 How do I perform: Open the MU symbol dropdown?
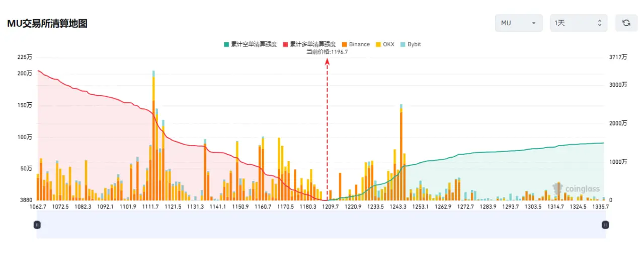pos(519,23)
